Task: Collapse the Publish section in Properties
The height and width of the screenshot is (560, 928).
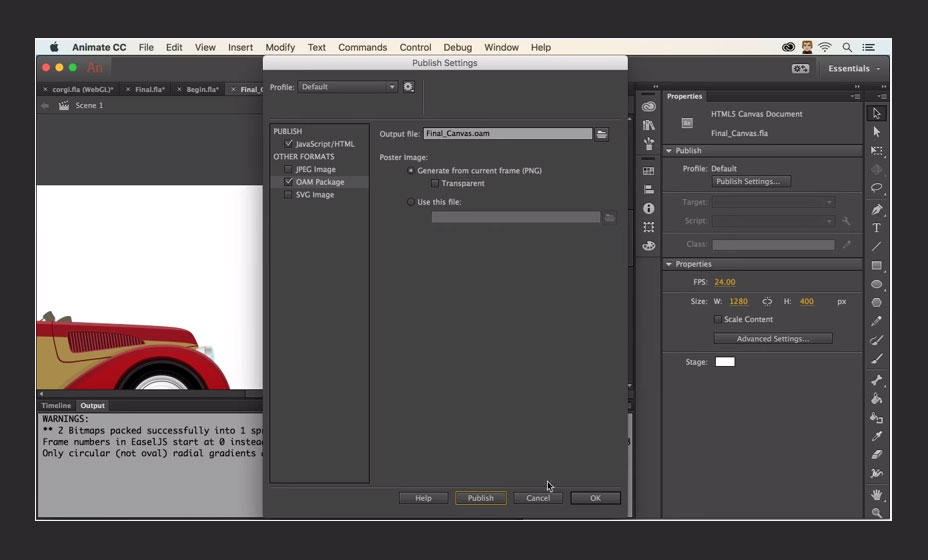Action: [669, 151]
